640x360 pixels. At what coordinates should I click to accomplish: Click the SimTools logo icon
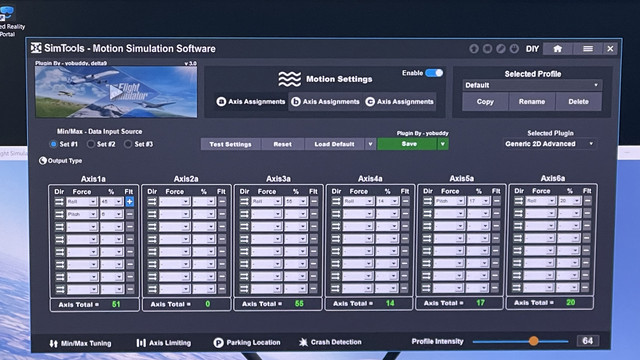pos(36,48)
